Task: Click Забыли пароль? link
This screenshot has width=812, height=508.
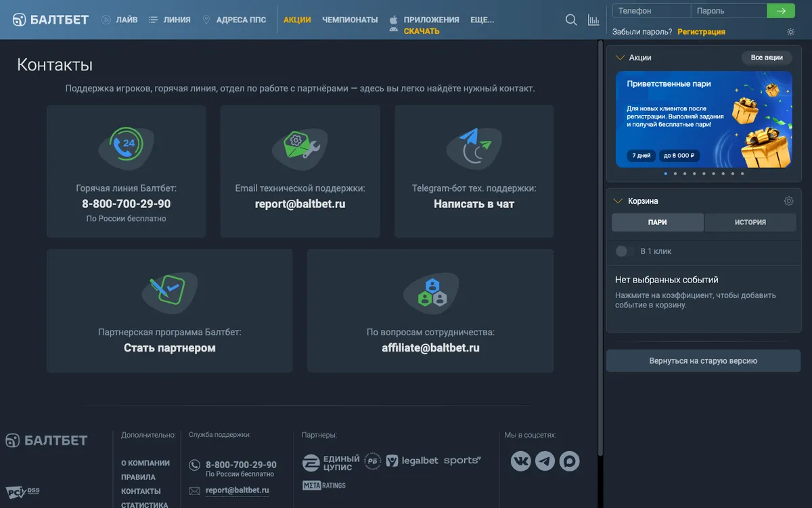Action: coord(642,32)
